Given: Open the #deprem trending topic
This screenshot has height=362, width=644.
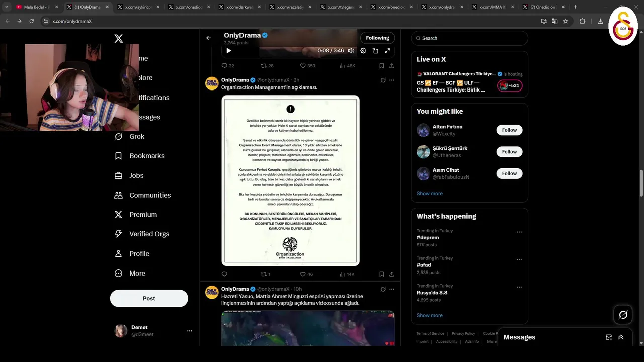Looking at the screenshot, I should click(x=428, y=237).
